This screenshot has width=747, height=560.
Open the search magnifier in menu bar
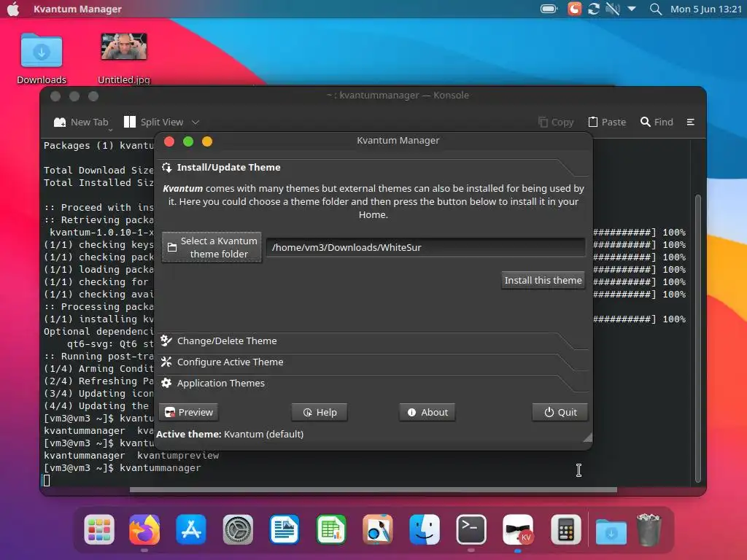656,9
